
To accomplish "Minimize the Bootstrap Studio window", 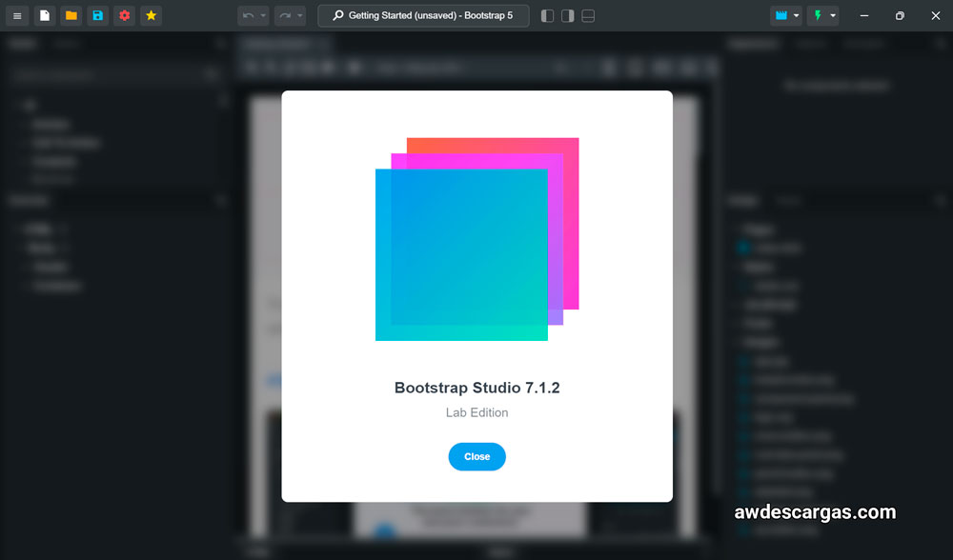I will (x=864, y=16).
